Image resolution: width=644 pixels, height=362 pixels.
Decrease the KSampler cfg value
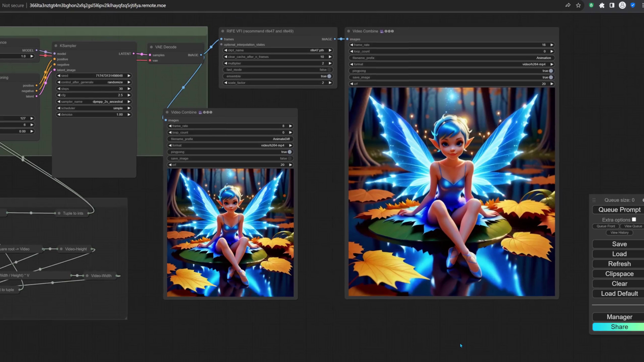[x=59, y=95]
